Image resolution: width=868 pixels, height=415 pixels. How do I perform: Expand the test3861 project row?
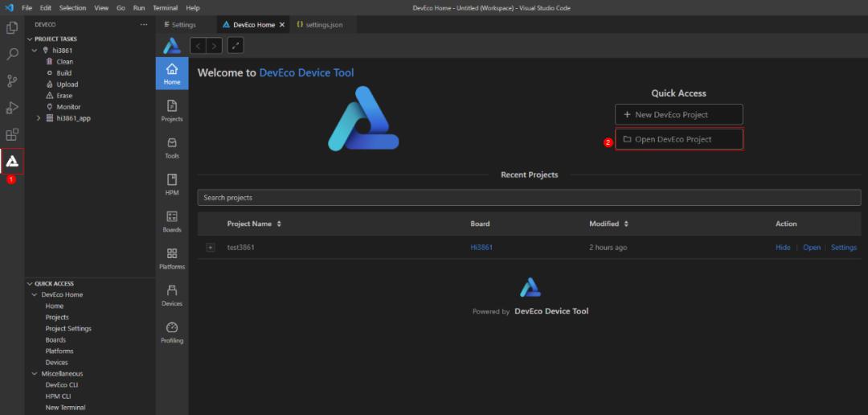coord(211,248)
